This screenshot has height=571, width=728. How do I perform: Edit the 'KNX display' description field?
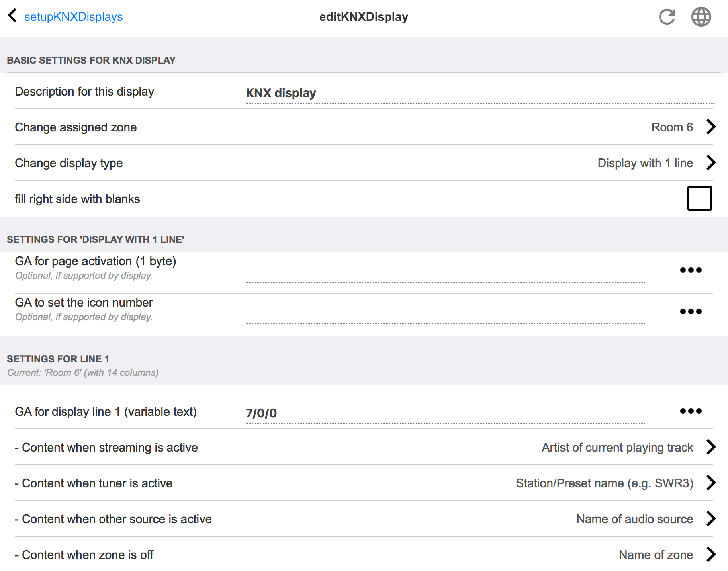coord(481,93)
